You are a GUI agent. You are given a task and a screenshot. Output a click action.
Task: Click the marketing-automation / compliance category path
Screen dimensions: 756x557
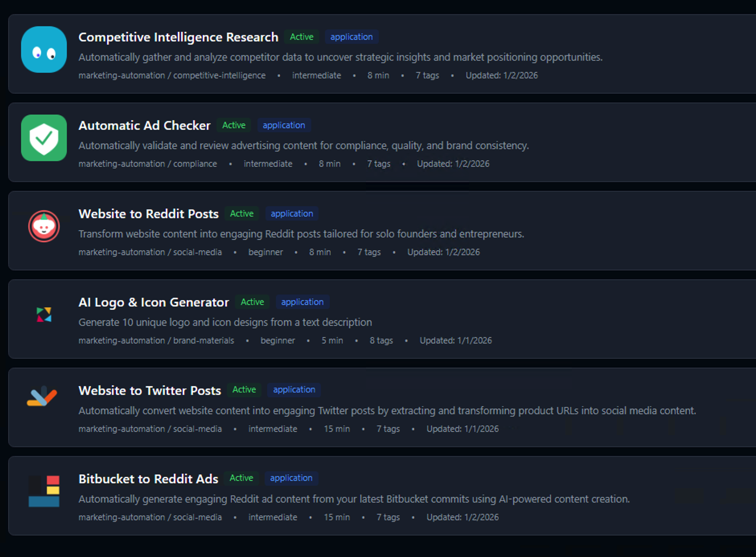coord(148,164)
